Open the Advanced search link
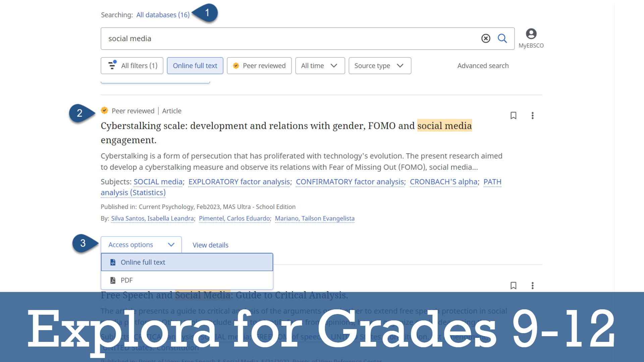 tap(483, 66)
